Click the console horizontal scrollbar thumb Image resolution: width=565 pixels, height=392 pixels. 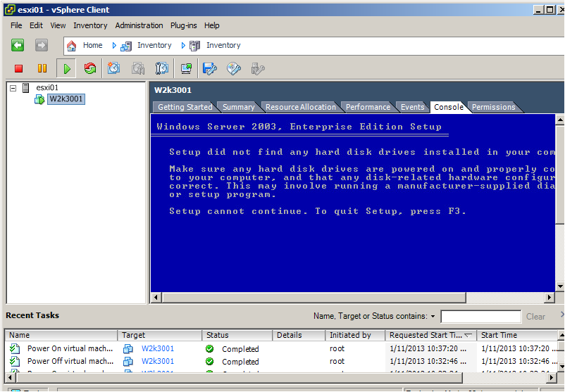313,297
